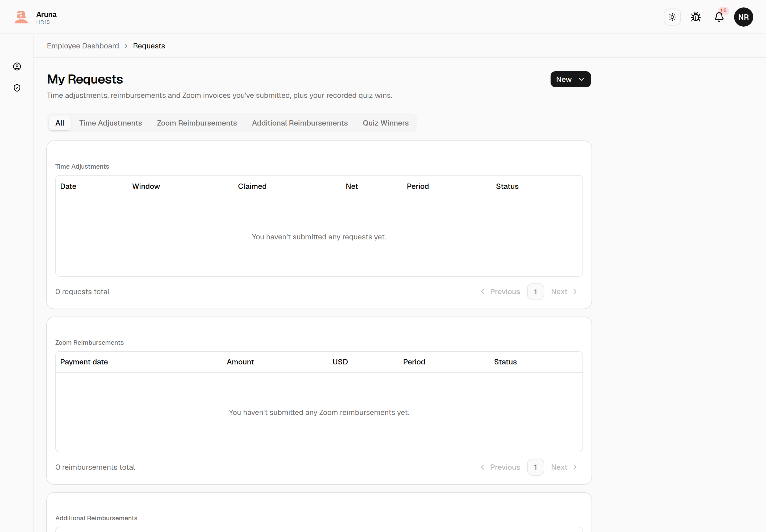The width and height of the screenshot is (766, 532).
Task: Click the Payment date column header
Action: click(84, 362)
